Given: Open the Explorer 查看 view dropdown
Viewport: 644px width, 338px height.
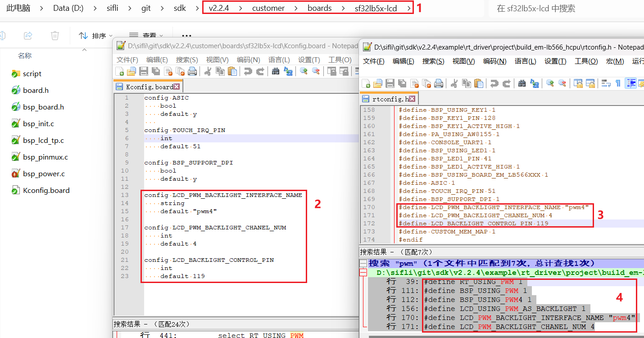Looking at the screenshot, I should (x=146, y=36).
